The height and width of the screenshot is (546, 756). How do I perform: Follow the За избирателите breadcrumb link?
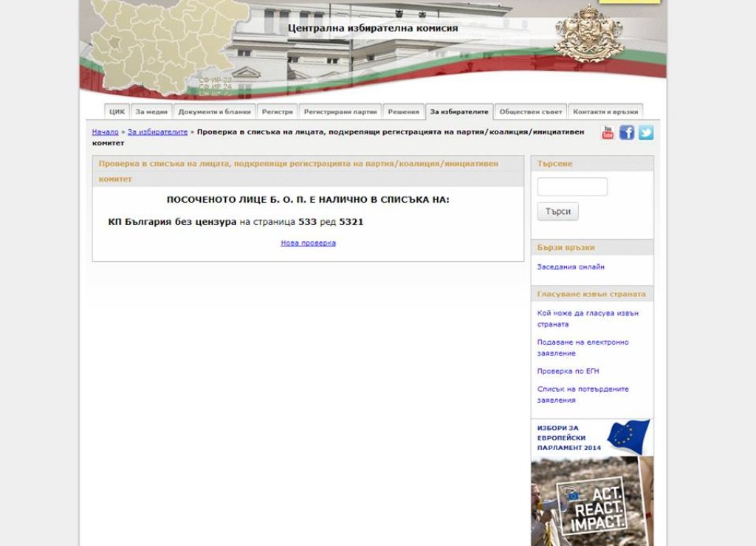(158, 132)
